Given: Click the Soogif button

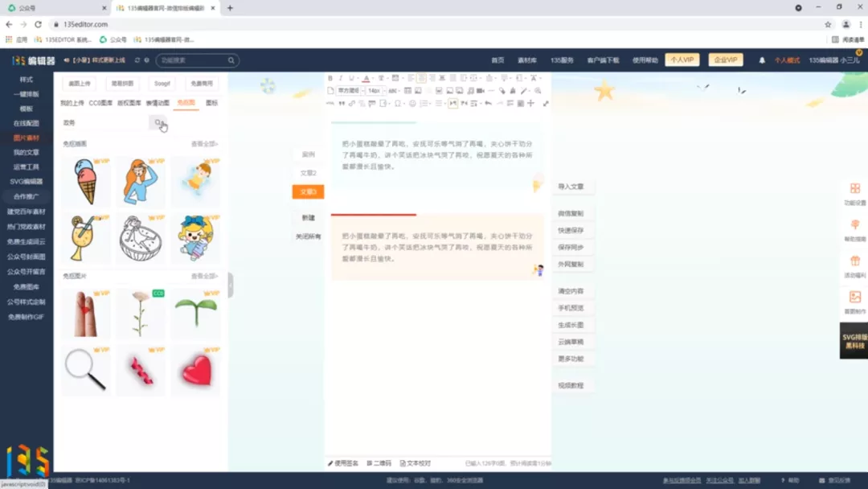Looking at the screenshot, I should click(162, 84).
